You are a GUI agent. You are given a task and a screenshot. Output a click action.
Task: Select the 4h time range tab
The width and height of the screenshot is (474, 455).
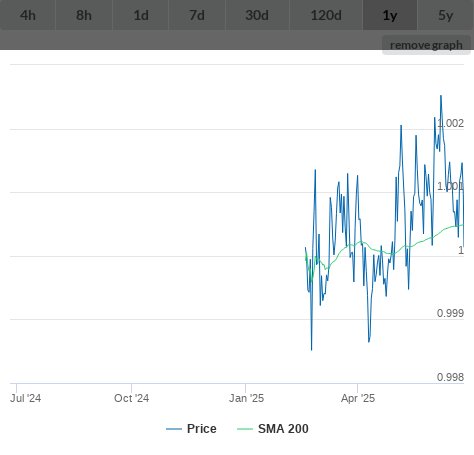pyautogui.click(x=28, y=15)
